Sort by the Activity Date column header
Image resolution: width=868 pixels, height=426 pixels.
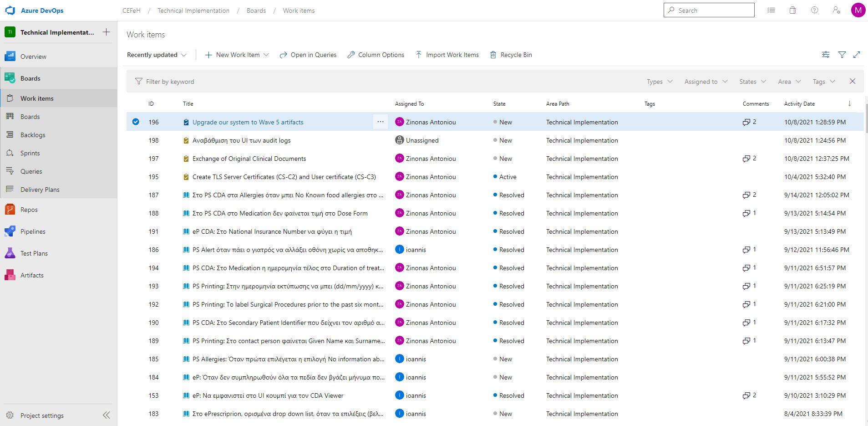point(799,104)
